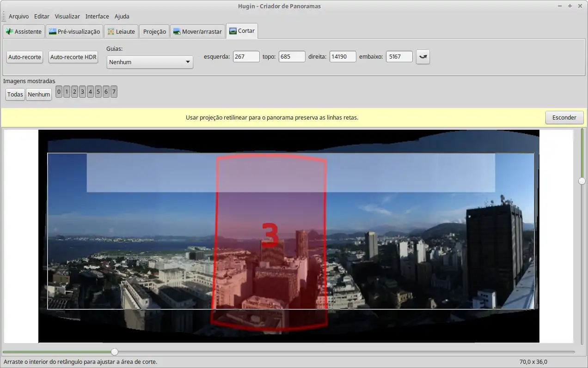
Task: Click the reset crop arrow icon
Action: (x=423, y=57)
